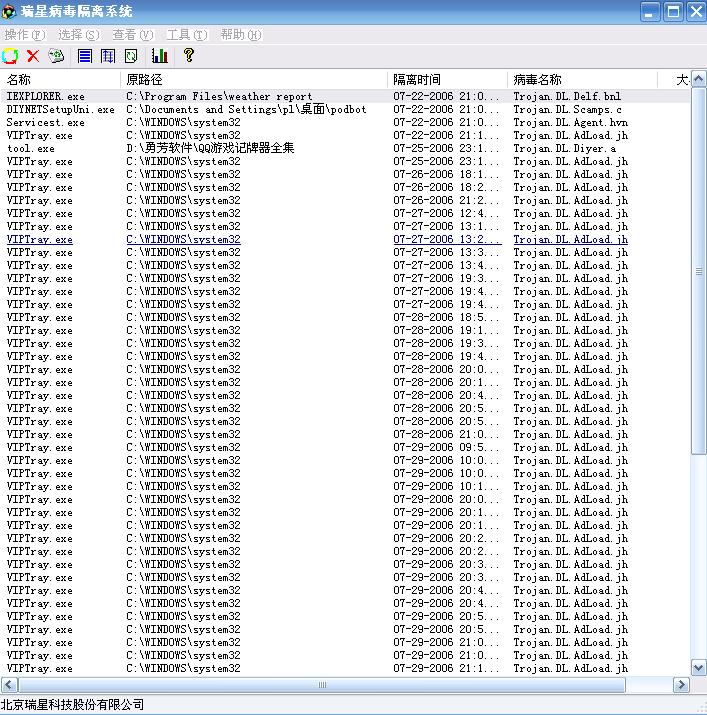
Task: Click the blue table-with-arrows toolbar icon
Action: [x=108, y=56]
